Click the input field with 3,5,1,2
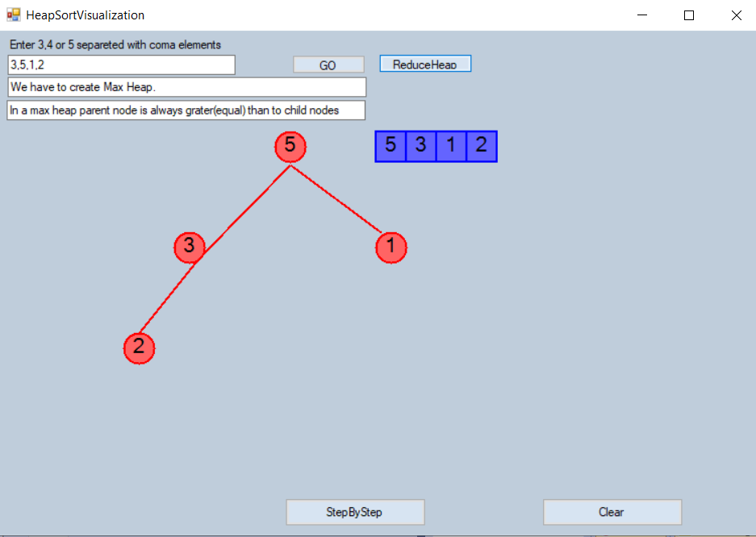Screen dimensions: 756x537 (121, 65)
